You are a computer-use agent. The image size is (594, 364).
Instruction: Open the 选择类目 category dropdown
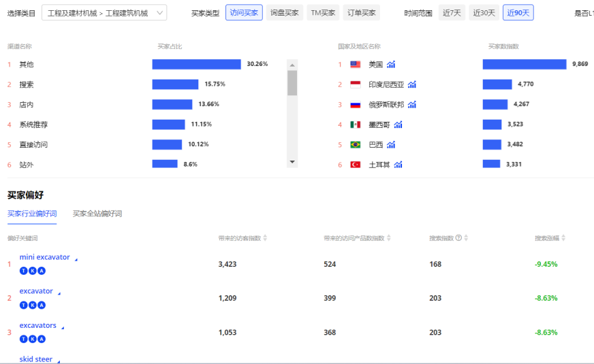(x=104, y=13)
